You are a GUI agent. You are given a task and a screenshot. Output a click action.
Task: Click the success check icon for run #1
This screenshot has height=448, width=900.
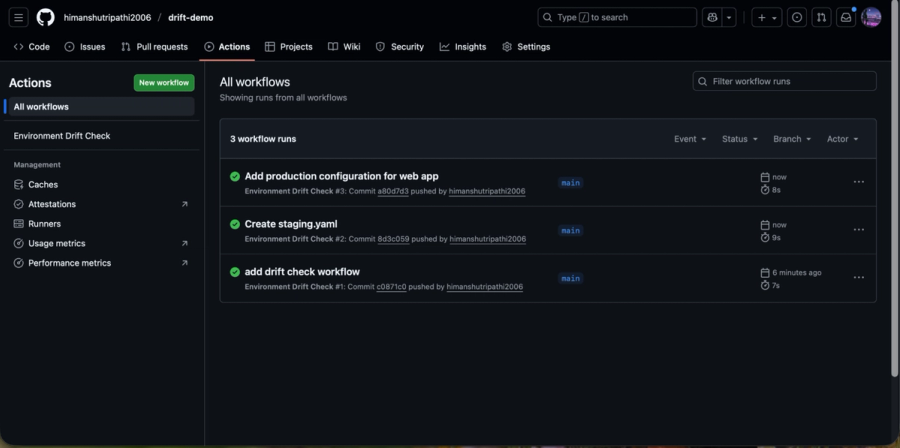[235, 272]
